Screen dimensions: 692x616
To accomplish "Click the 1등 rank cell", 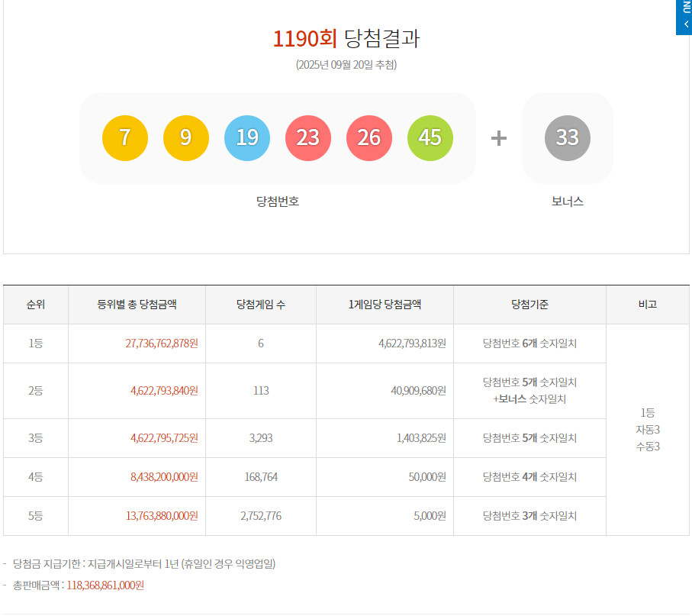I will [x=36, y=343].
